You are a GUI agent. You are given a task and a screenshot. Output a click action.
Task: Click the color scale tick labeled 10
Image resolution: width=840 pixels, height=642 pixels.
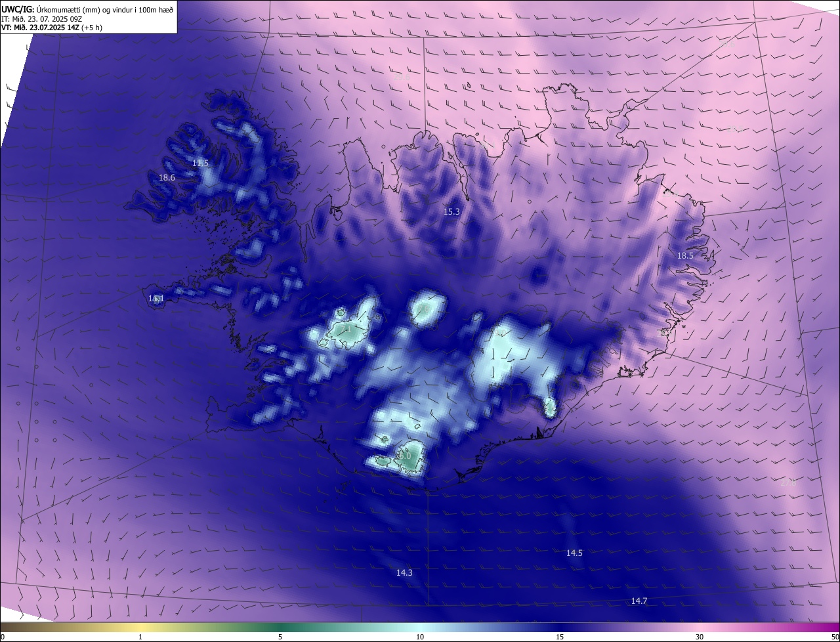(420, 637)
